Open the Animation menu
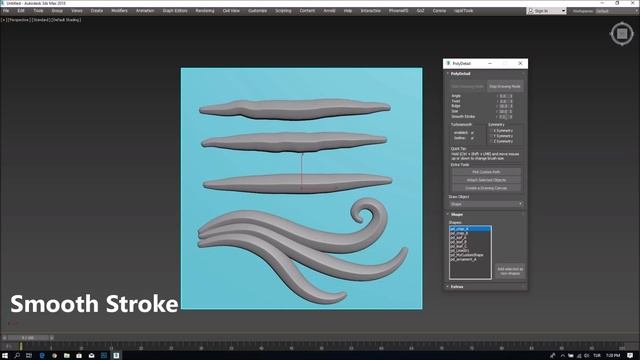The image size is (640, 360). point(145,11)
